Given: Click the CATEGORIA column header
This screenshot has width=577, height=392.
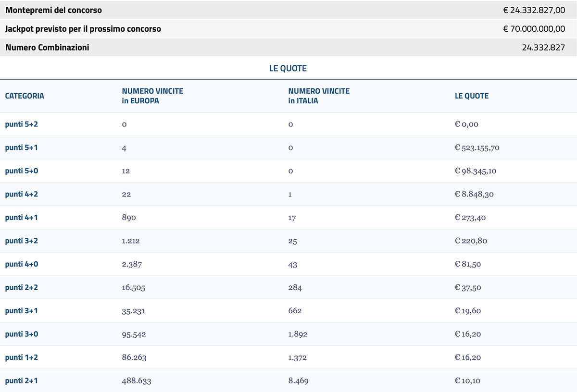Looking at the screenshot, I should coord(25,96).
